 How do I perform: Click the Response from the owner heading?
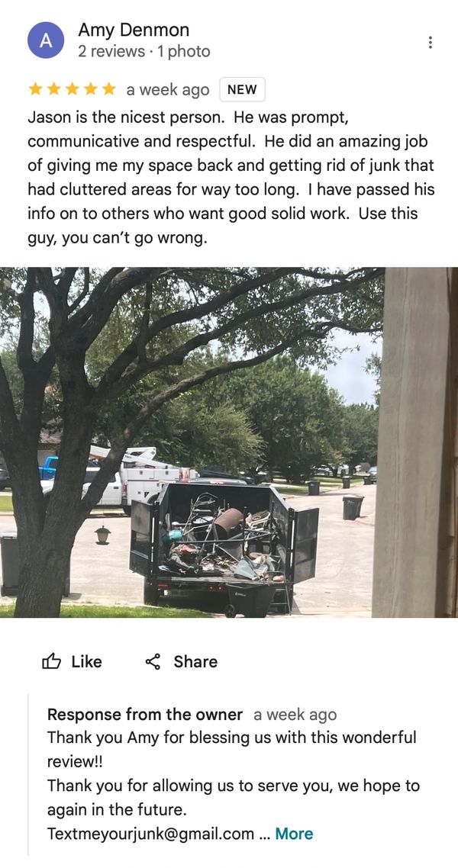point(145,715)
